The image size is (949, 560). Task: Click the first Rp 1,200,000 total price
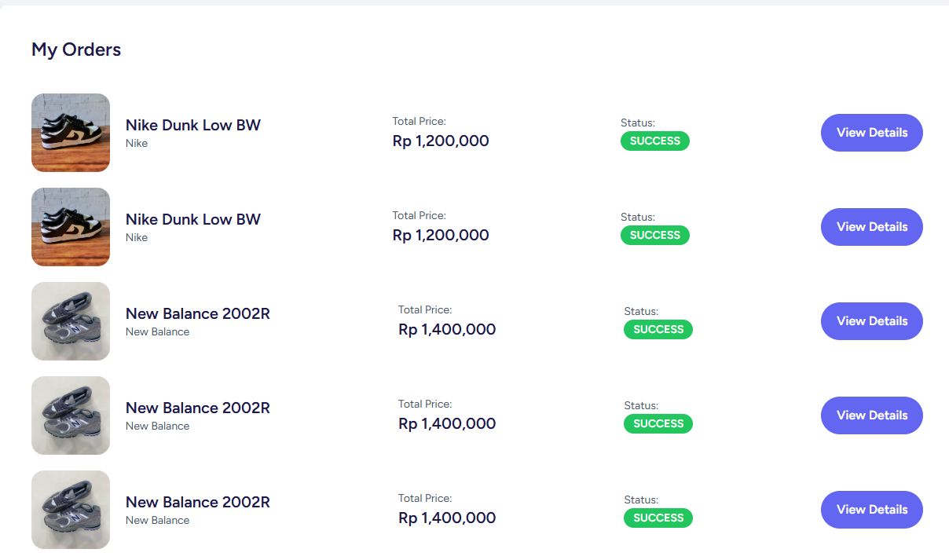(x=441, y=141)
